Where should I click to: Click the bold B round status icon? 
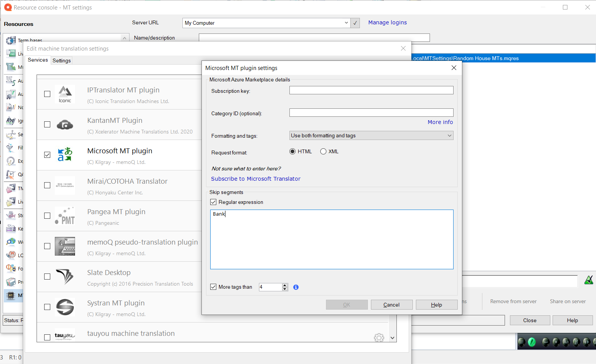tap(577, 342)
